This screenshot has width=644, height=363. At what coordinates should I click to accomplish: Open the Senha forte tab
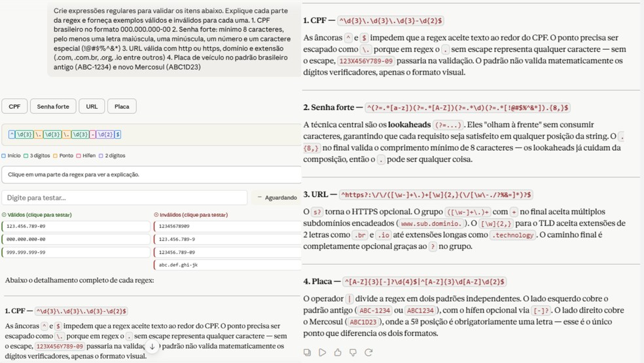[53, 106]
